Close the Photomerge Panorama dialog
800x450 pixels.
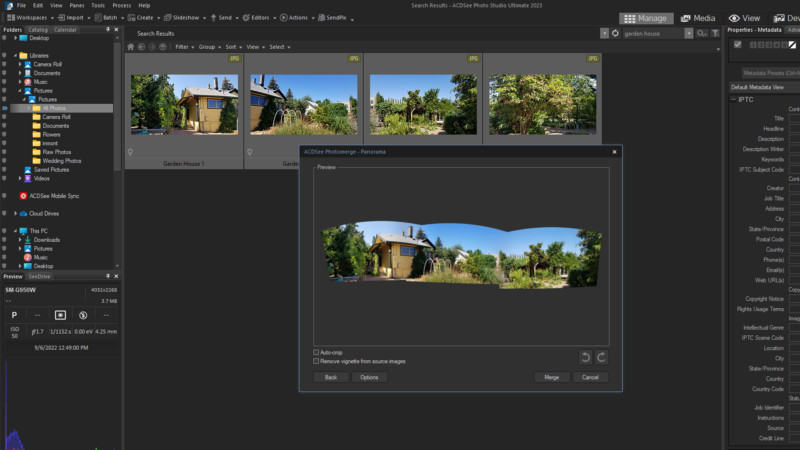614,152
